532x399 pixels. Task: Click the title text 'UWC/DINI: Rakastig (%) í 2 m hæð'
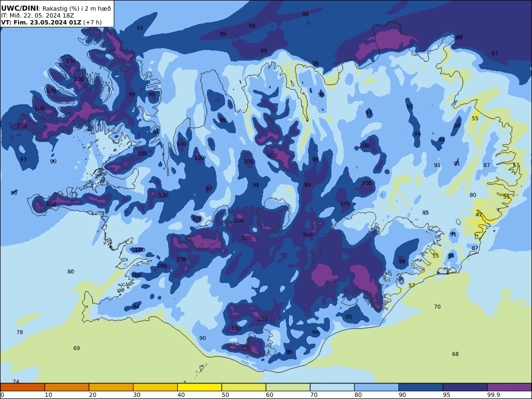[x=56, y=9]
